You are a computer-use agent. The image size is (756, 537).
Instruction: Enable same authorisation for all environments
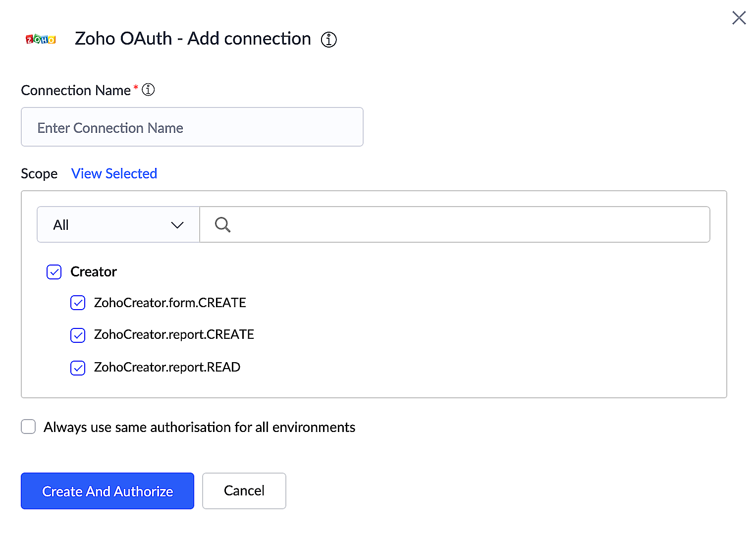tap(28, 427)
